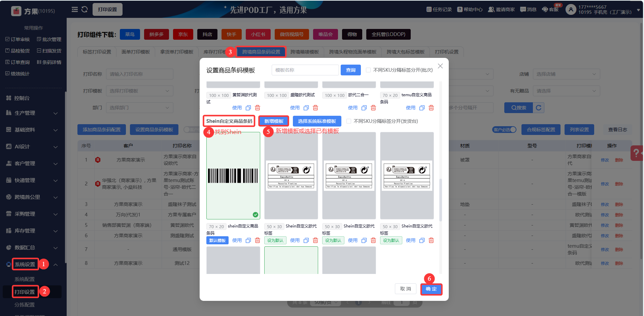
Task: Delete the 盛隆欧代测试 template
Action: click(x=315, y=108)
